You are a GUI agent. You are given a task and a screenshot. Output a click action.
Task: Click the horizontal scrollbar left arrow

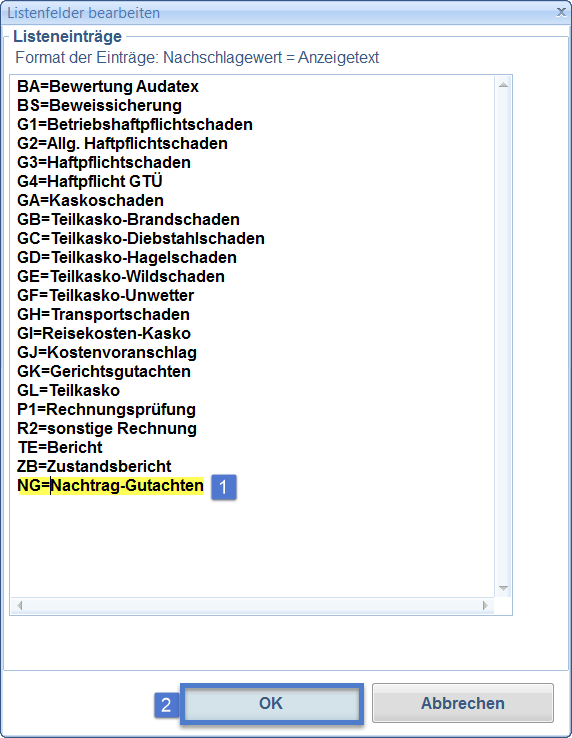click(x=19, y=605)
